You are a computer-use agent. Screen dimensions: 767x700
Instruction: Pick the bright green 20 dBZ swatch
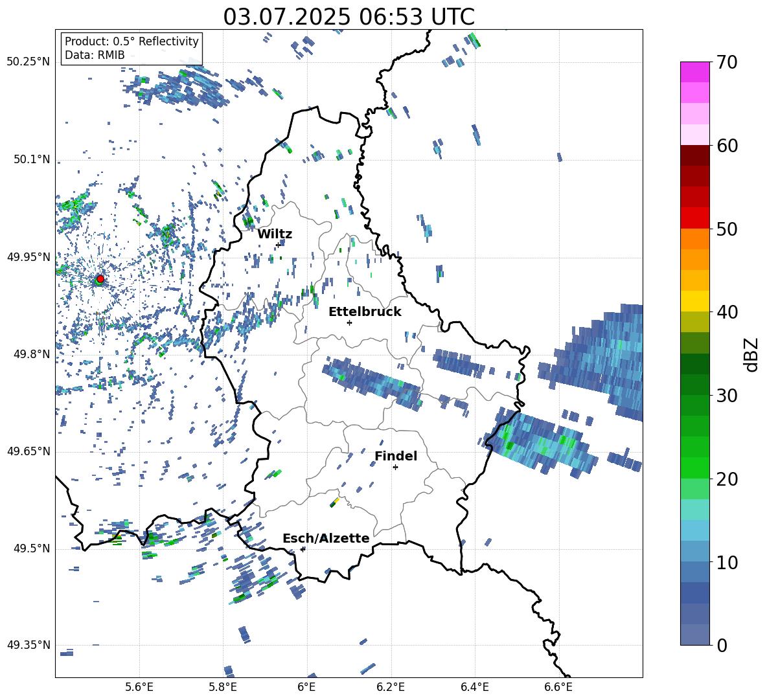pos(695,468)
